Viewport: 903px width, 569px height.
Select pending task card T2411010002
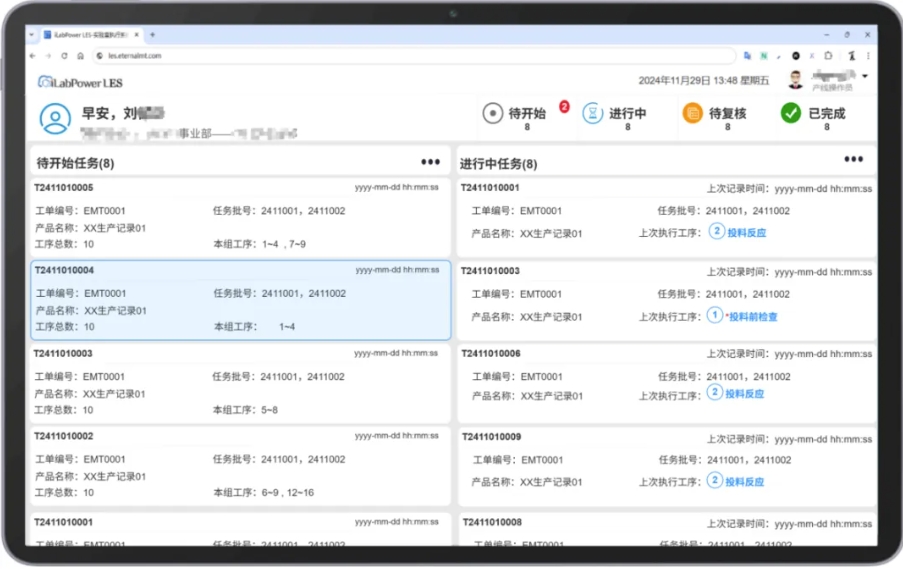coord(240,465)
